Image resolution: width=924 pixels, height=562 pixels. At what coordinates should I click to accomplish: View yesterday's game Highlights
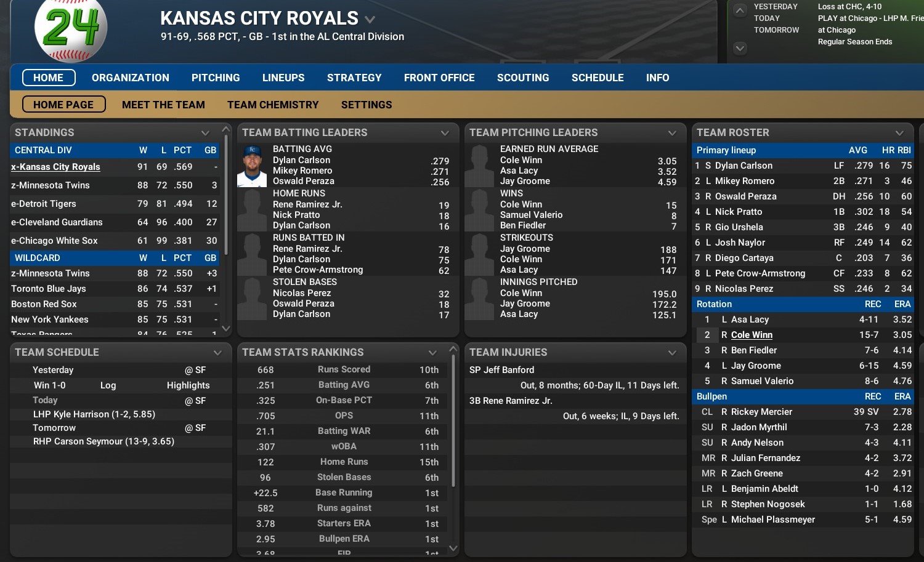pyautogui.click(x=188, y=385)
